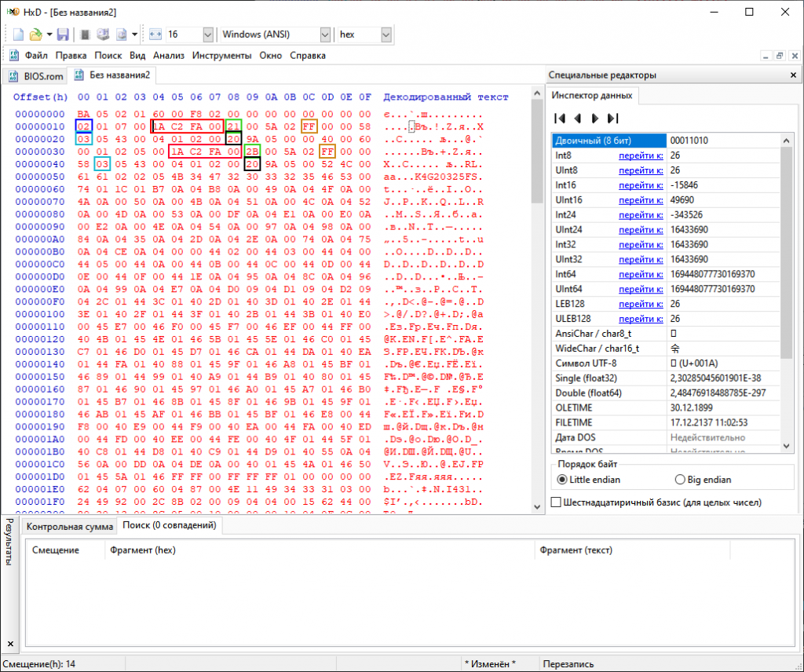Click the Save floppy disk icon

[63, 35]
